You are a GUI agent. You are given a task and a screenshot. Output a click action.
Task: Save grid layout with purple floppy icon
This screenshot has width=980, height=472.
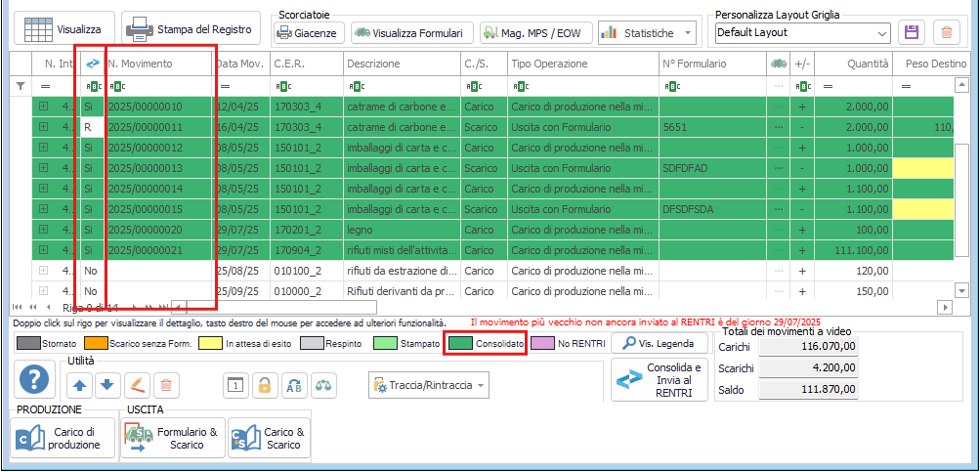[x=912, y=32]
